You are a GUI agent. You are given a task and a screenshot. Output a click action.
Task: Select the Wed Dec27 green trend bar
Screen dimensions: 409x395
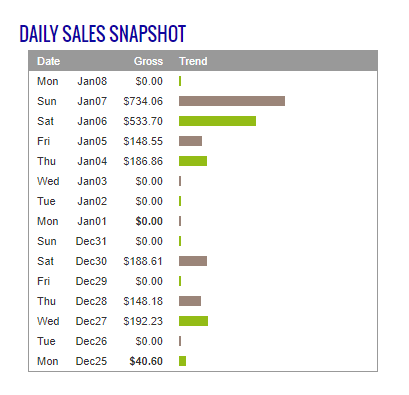pyautogui.click(x=193, y=321)
